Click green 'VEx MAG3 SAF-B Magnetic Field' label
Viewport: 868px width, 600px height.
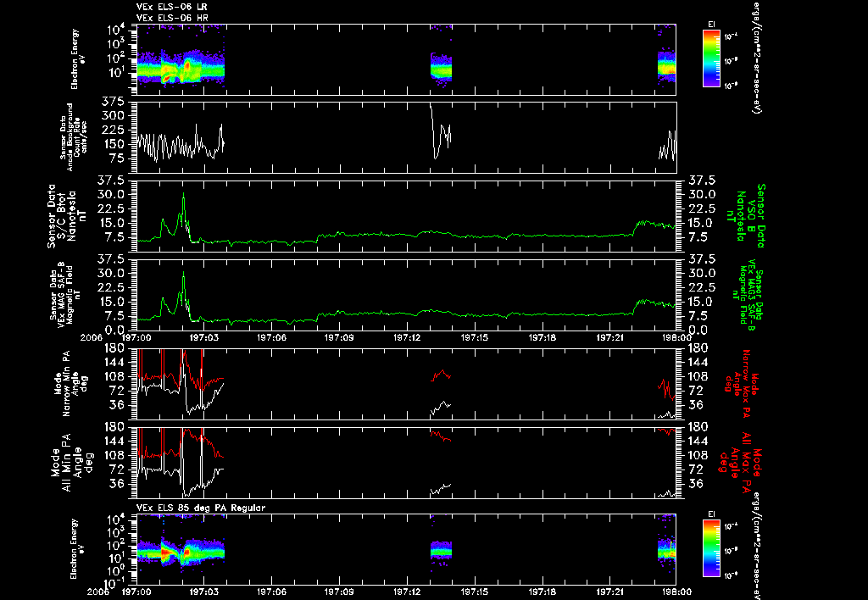tap(748, 294)
